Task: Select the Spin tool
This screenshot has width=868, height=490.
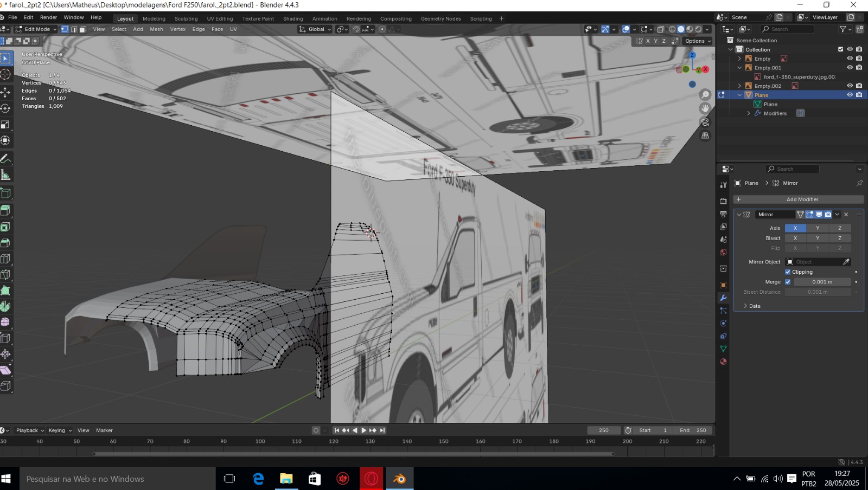Action: [5, 306]
